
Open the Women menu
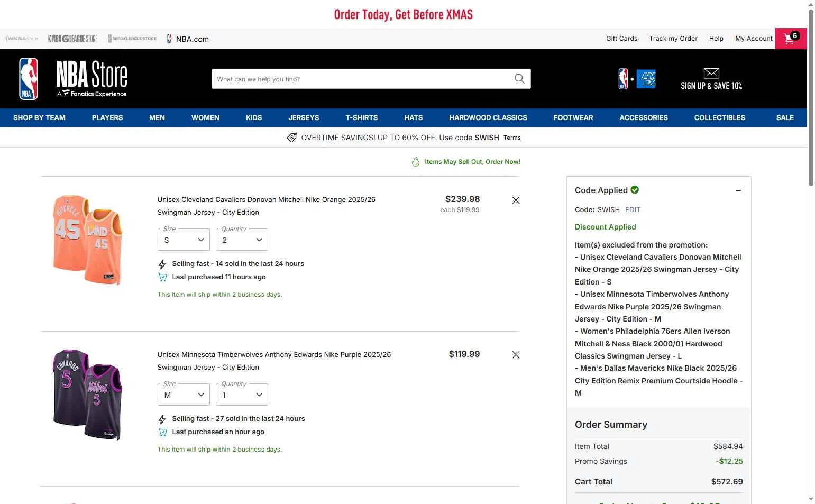click(x=205, y=117)
